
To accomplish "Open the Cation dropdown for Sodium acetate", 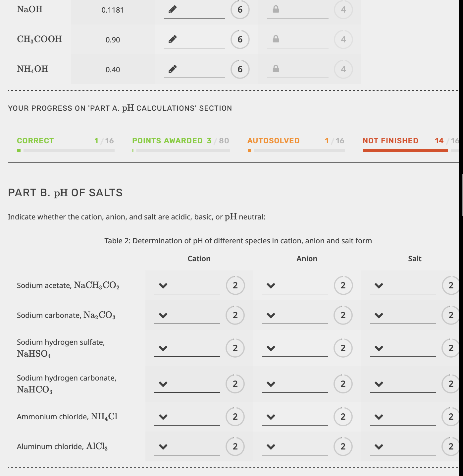I will (163, 285).
